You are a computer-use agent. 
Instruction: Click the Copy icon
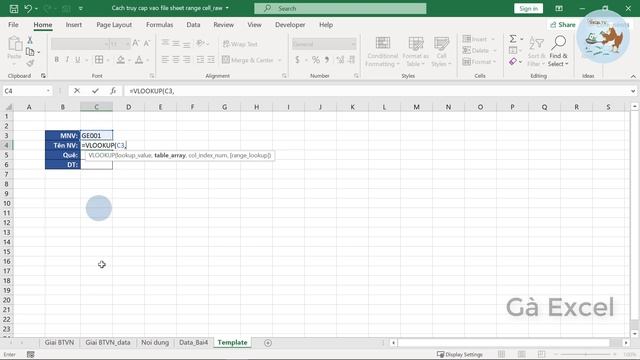click(30, 52)
